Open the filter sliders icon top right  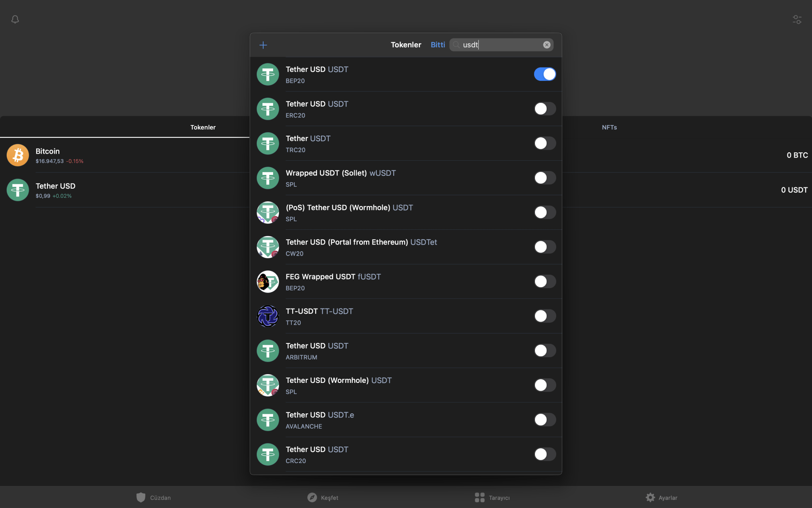(x=797, y=19)
